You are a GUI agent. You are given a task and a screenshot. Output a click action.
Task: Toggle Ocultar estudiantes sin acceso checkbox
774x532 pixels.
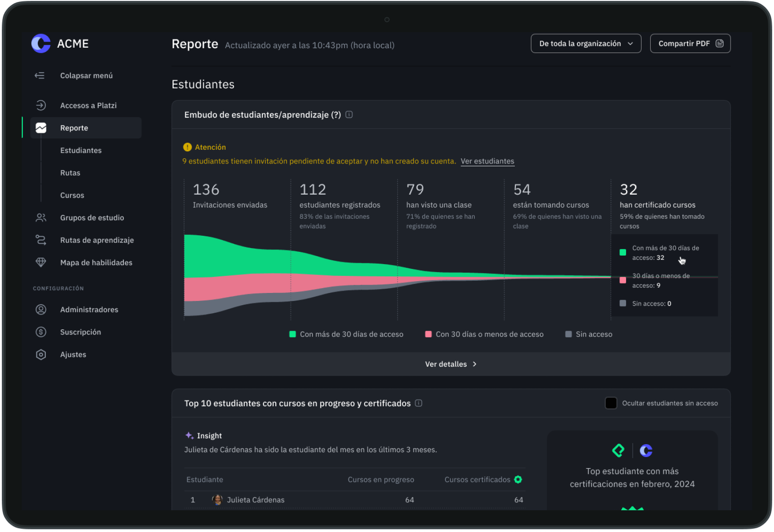tap(611, 403)
